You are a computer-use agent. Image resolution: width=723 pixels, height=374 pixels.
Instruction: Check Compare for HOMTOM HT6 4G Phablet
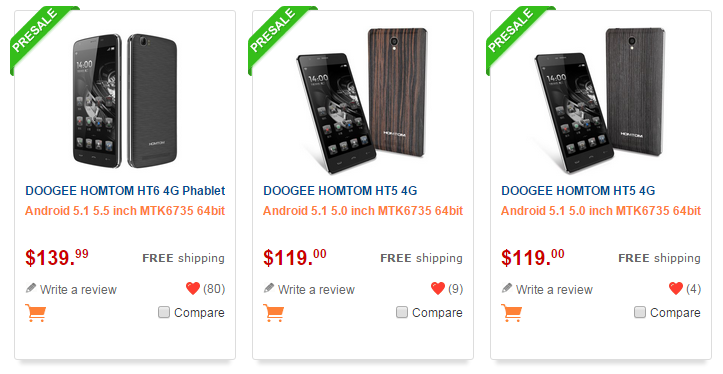pos(164,312)
